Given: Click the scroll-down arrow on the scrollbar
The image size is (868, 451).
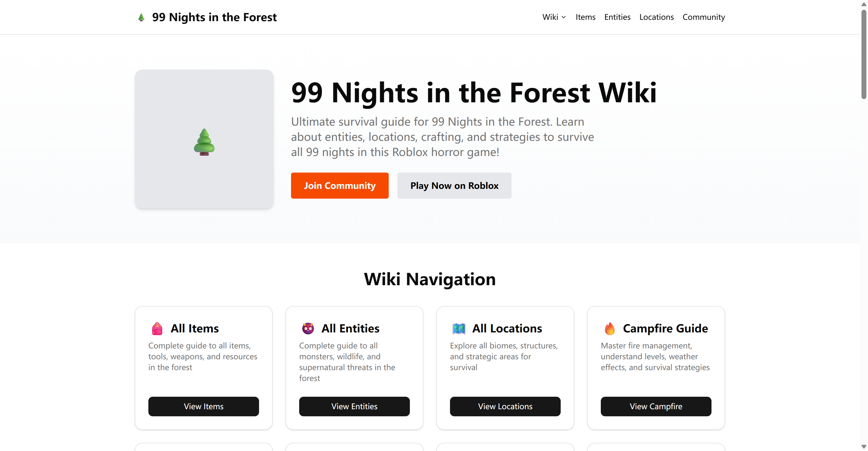Looking at the screenshot, I should pos(864,447).
